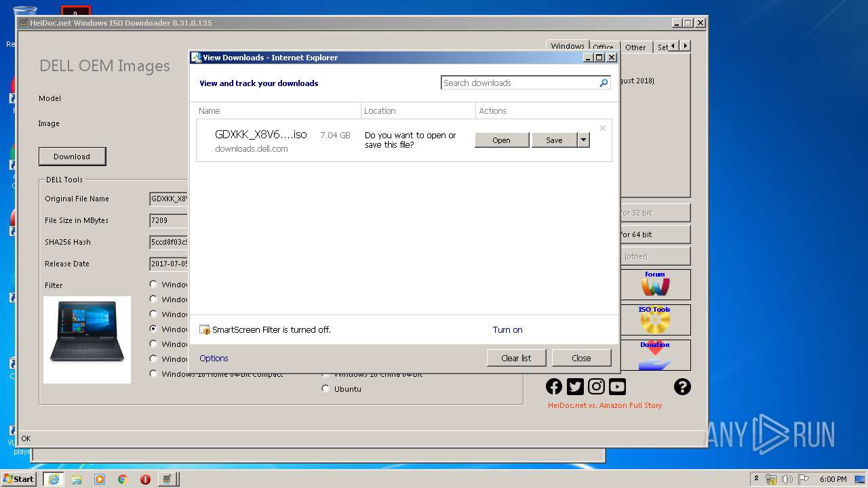Open the Twitter icon link
868x488 pixels.
pyautogui.click(x=575, y=386)
